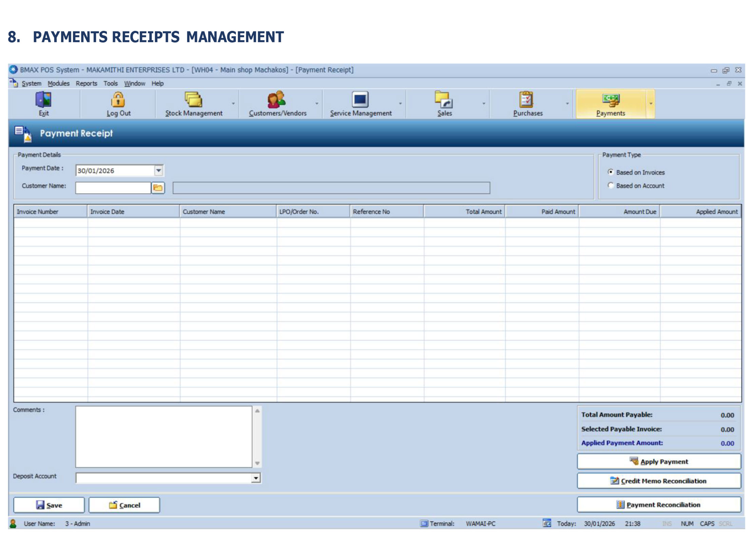
Task: Click the Exit toolbar icon
Action: 43,100
